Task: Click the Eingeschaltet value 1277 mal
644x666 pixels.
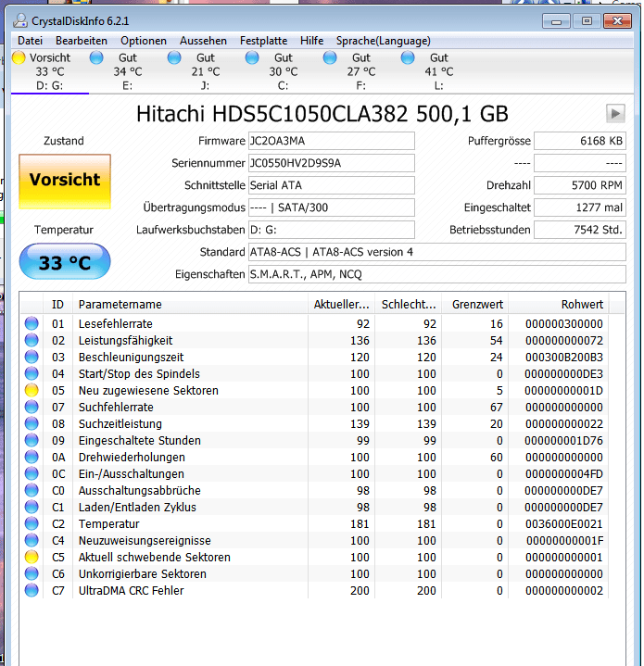Action: (x=580, y=207)
